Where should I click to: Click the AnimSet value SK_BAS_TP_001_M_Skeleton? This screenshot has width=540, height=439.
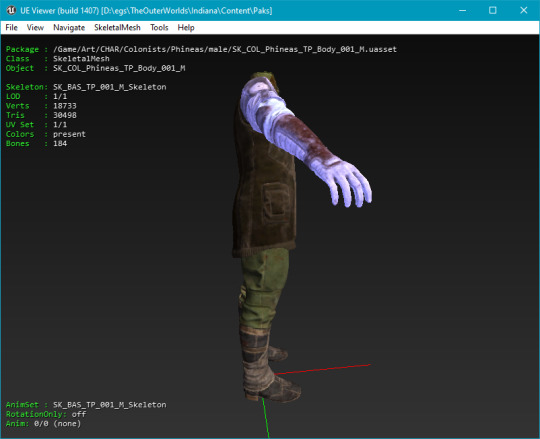tap(110, 405)
